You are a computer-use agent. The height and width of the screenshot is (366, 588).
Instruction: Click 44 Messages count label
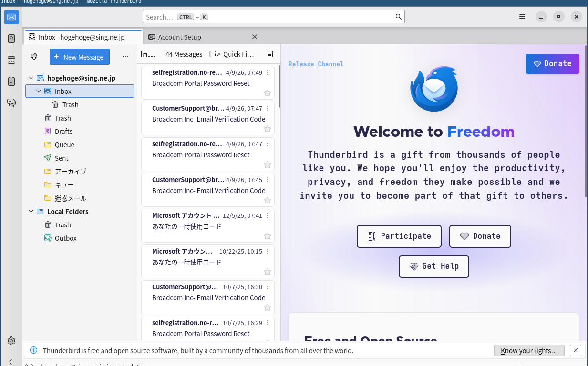(184, 54)
